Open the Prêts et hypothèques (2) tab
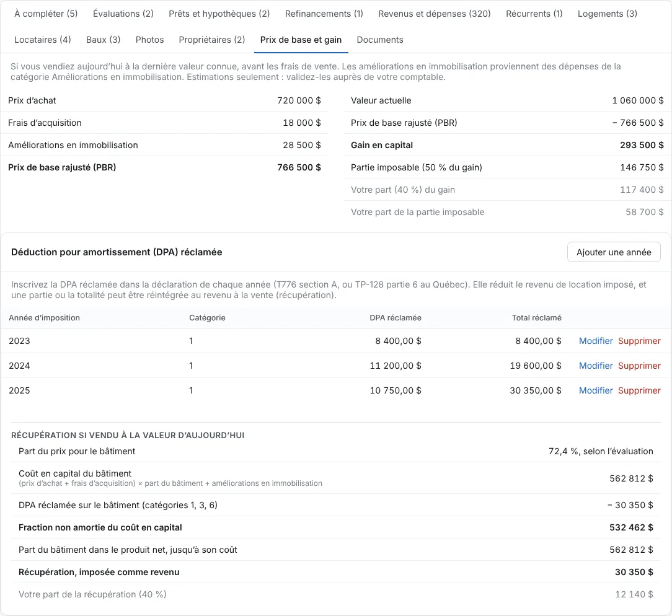Viewport: 672px width, 616px height. coord(219,14)
